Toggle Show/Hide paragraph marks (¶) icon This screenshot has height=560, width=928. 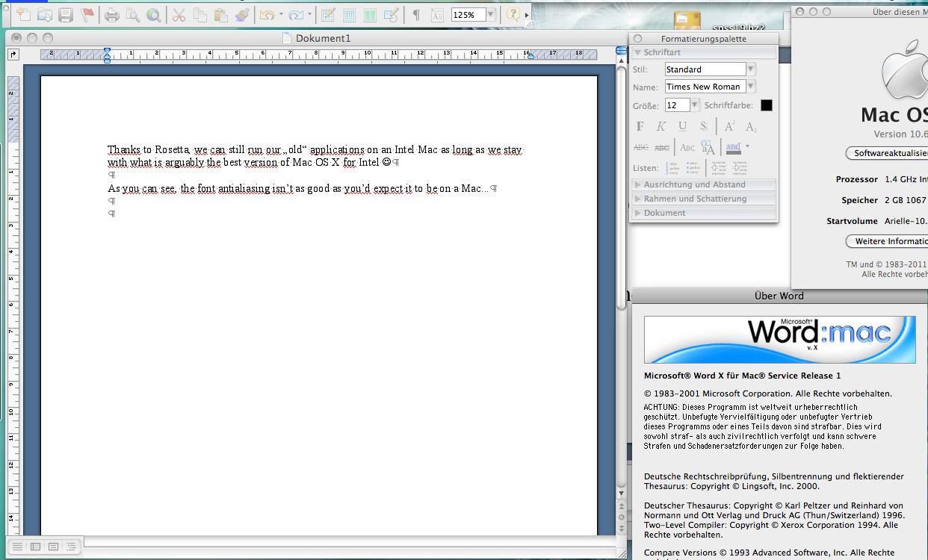coord(416,14)
